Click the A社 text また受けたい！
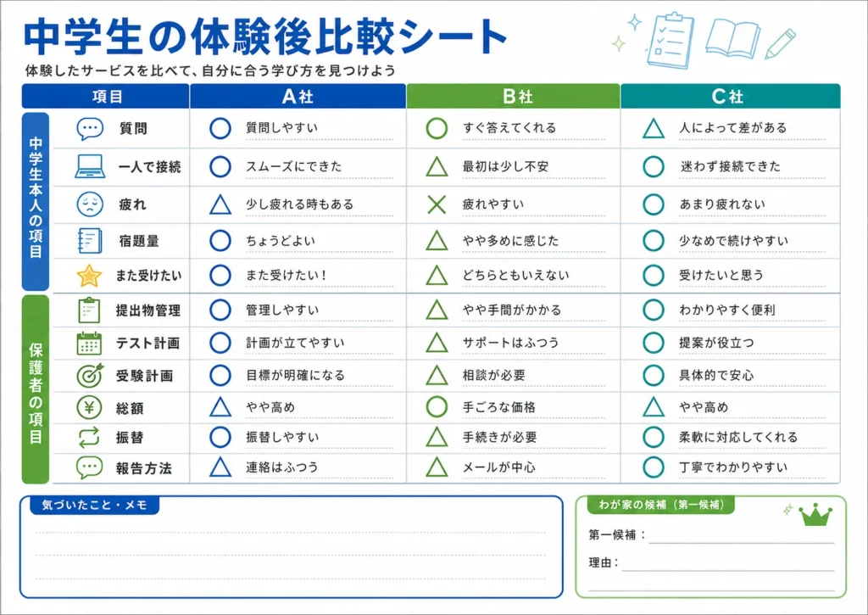 (x=287, y=276)
